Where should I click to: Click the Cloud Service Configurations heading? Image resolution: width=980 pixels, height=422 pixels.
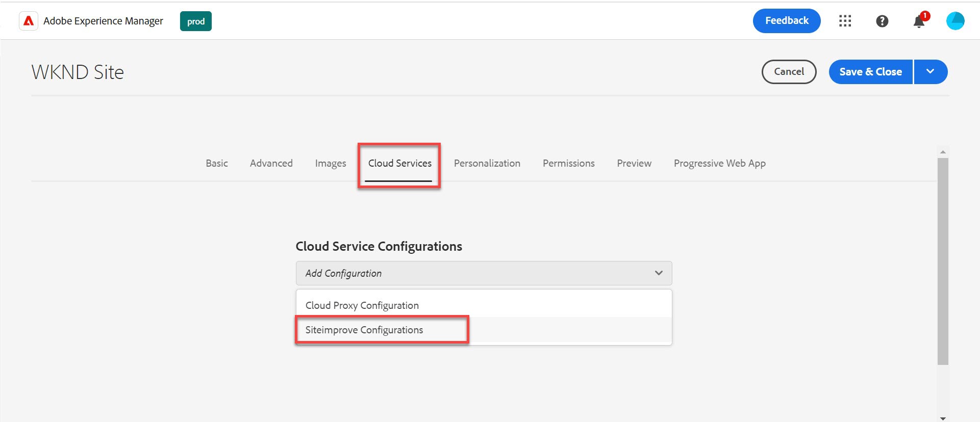point(379,246)
